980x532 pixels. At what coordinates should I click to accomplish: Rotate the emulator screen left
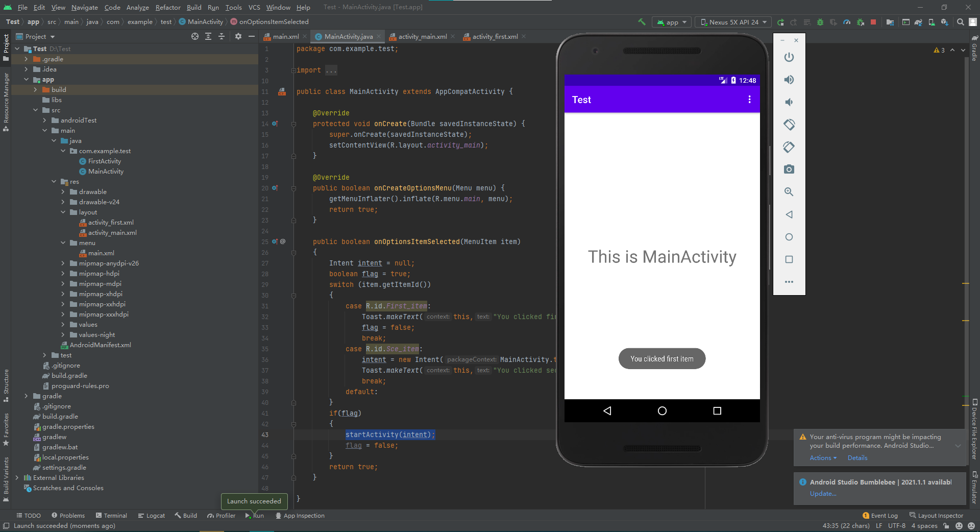click(789, 125)
